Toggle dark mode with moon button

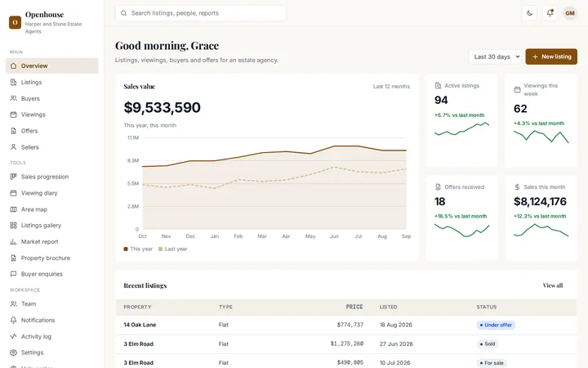click(529, 13)
